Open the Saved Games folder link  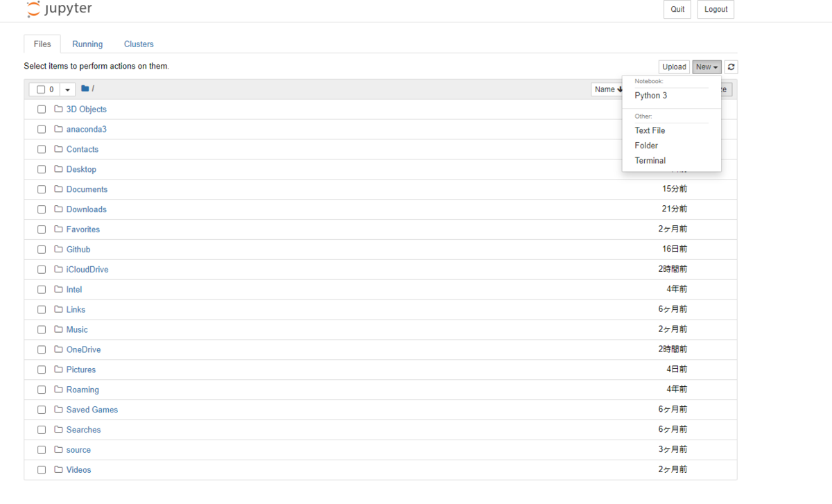tap(92, 410)
